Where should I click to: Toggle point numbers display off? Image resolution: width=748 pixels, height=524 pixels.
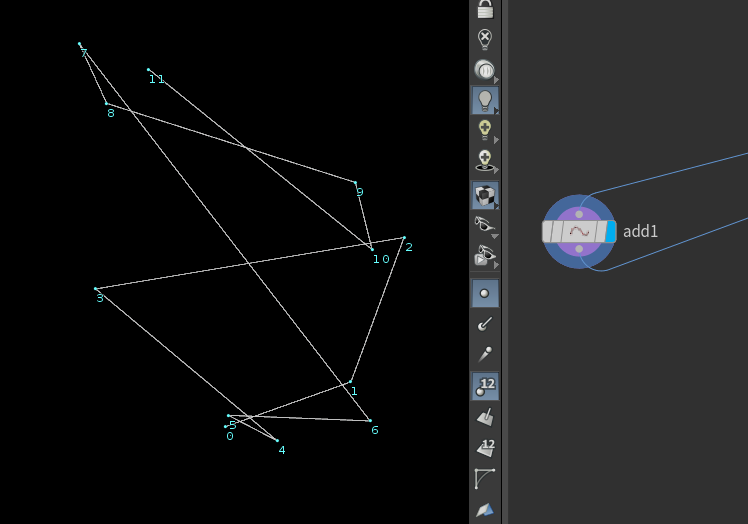(x=485, y=386)
